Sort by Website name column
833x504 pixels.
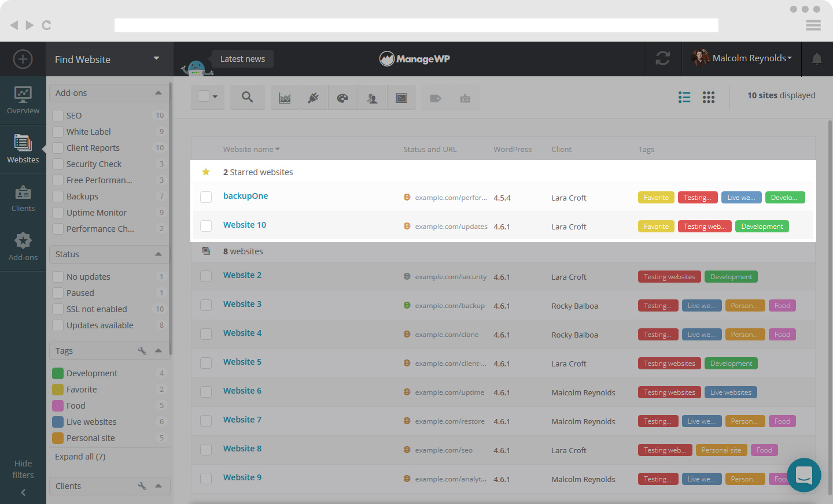point(251,149)
